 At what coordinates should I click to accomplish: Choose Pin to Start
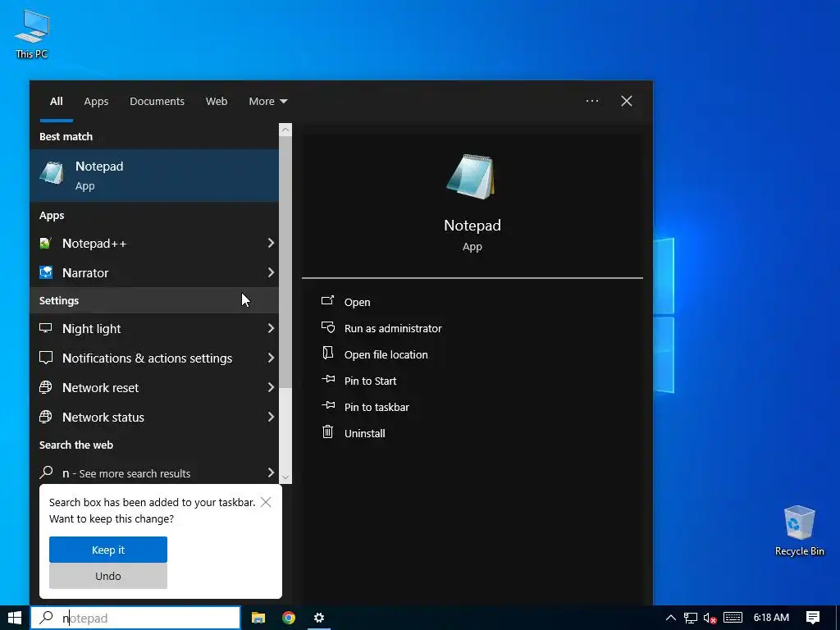pyautogui.click(x=370, y=381)
